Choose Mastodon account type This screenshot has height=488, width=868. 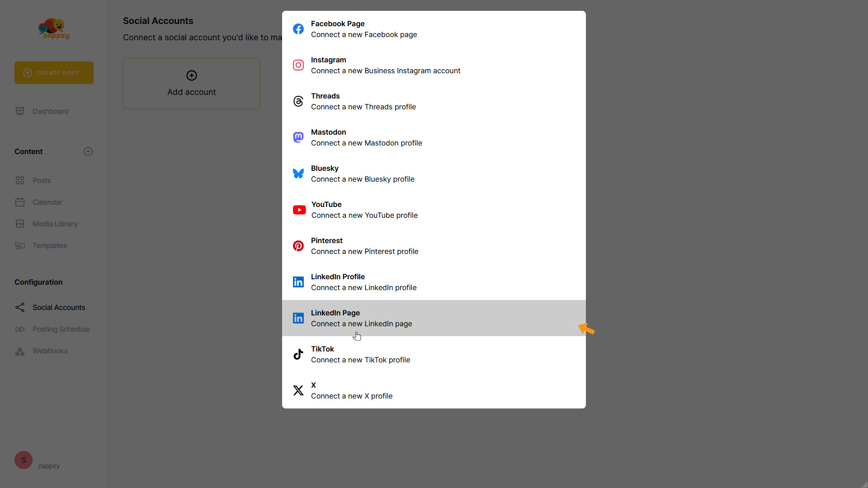coord(434,137)
